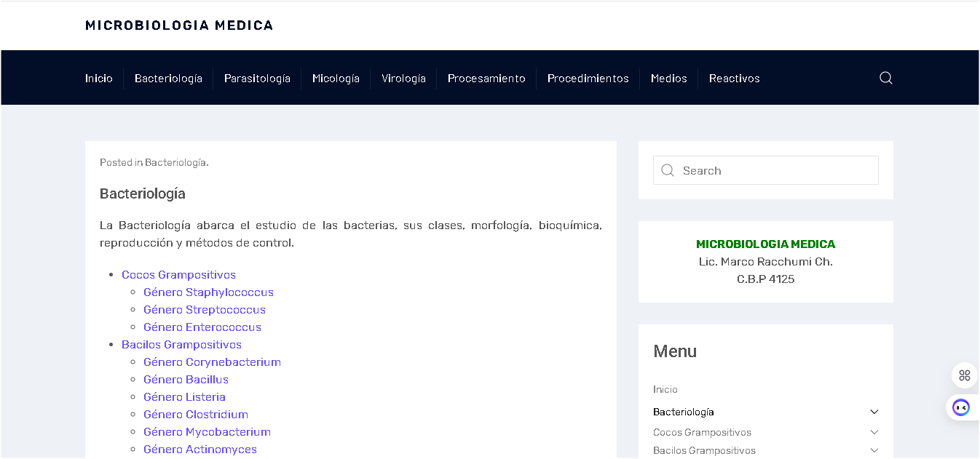Navigate to Reactivos in the top menu
The height and width of the screenshot is (459, 980).
[734, 79]
